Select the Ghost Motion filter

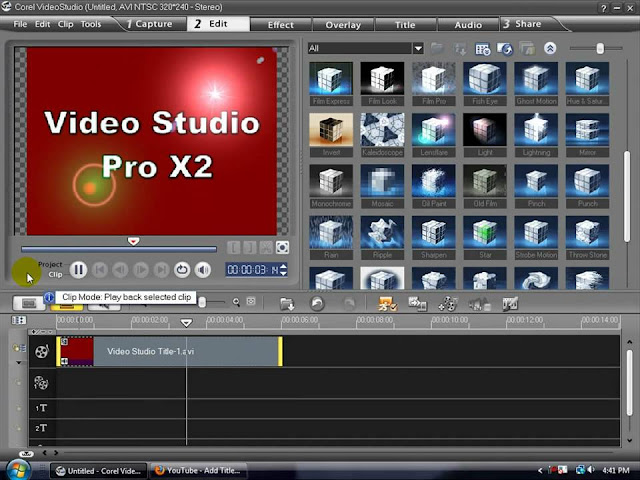click(536, 84)
